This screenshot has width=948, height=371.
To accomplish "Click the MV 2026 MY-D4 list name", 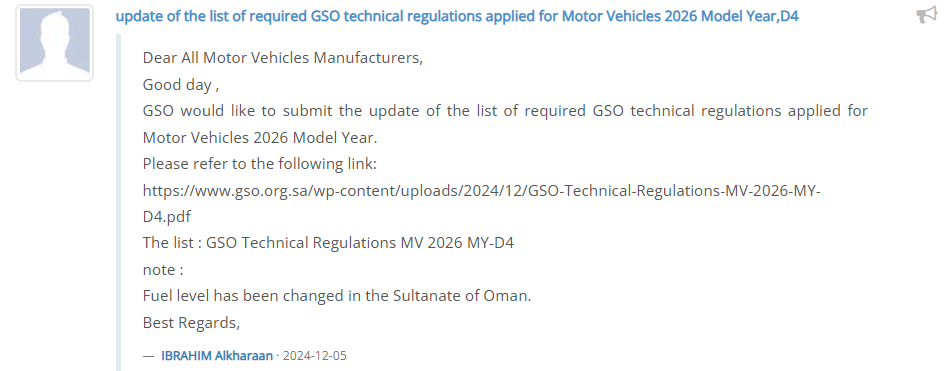I will (457, 243).
